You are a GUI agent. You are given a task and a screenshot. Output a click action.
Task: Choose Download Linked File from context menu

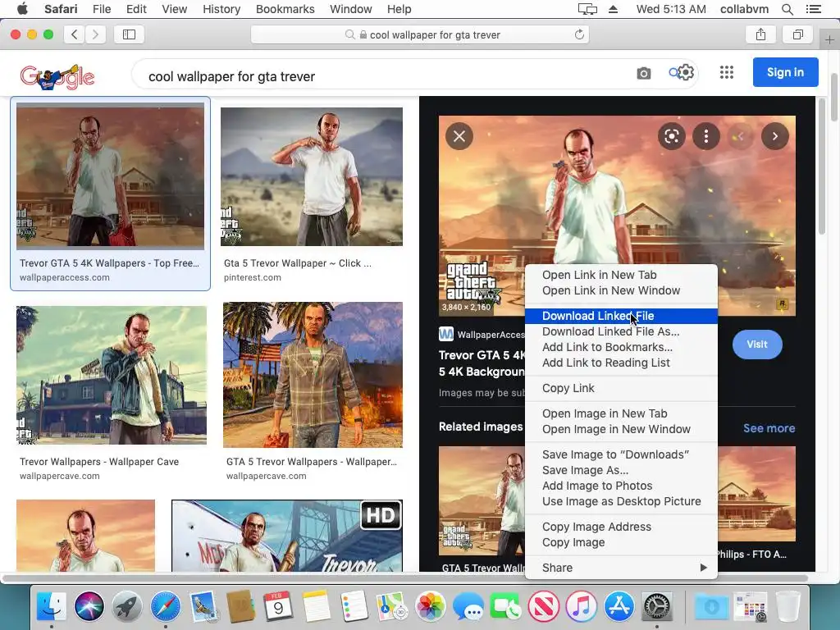click(x=621, y=316)
